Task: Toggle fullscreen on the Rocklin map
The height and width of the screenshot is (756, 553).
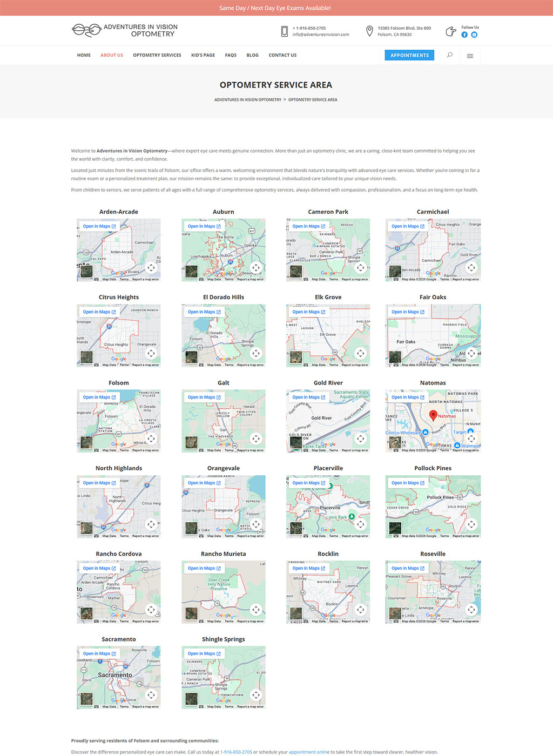Action: point(360,609)
